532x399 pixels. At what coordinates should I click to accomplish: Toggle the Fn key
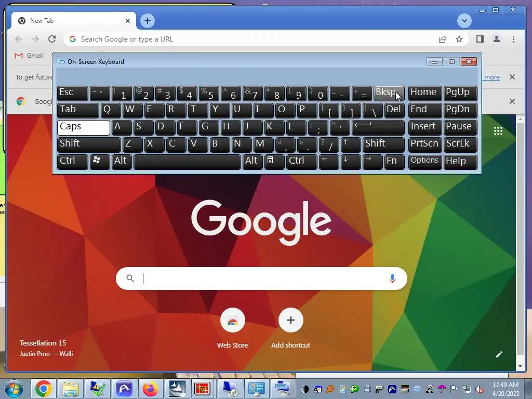coord(395,162)
